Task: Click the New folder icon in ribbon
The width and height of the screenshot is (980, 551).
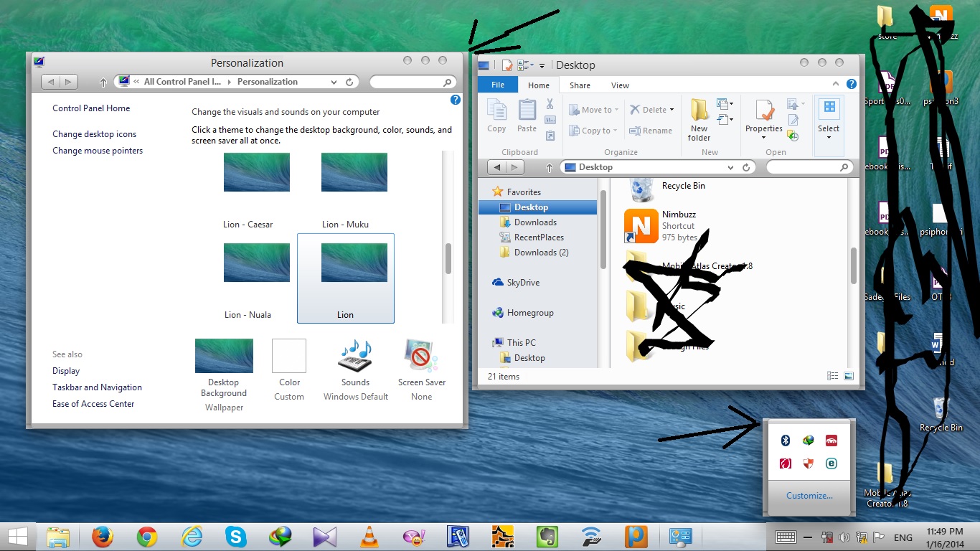Action: point(699,118)
